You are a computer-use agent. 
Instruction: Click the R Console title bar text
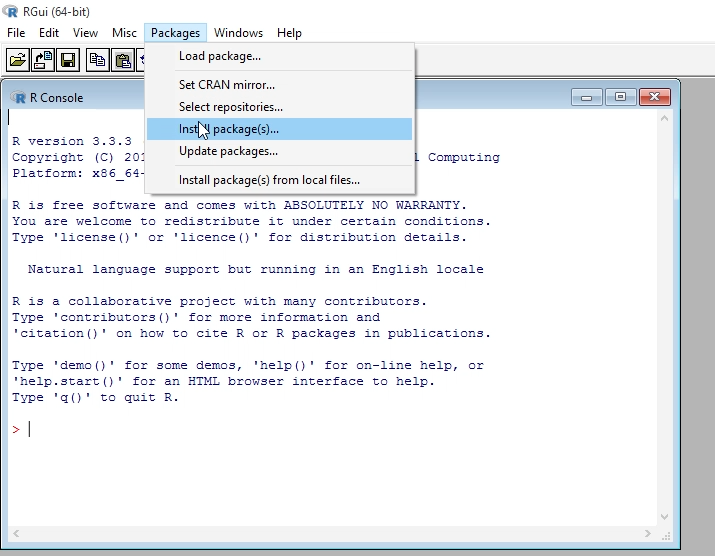point(57,98)
